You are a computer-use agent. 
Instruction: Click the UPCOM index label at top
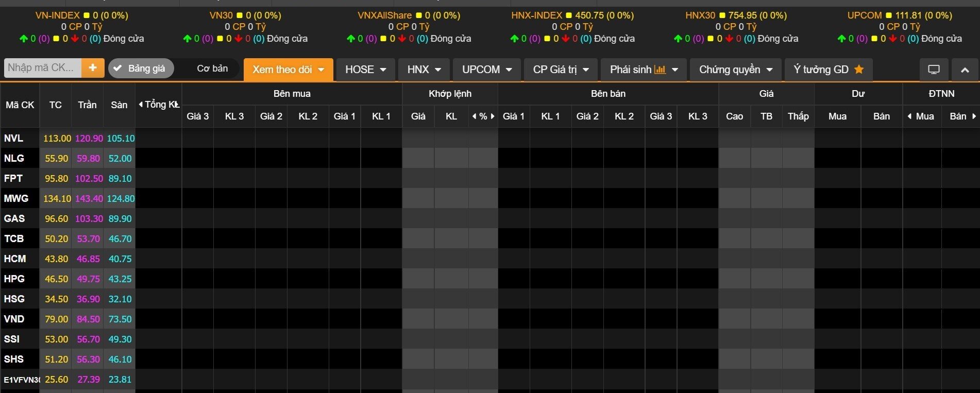pyautogui.click(x=865, y=15)
